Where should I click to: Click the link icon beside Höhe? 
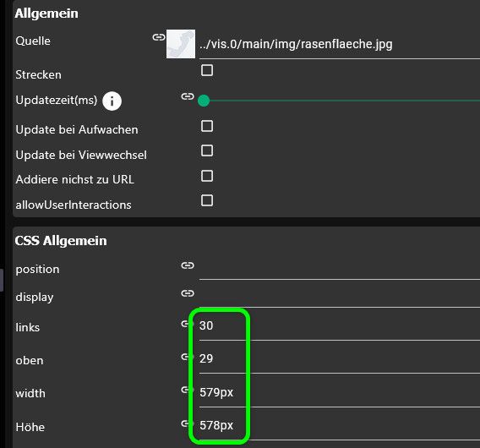point(187,423)
